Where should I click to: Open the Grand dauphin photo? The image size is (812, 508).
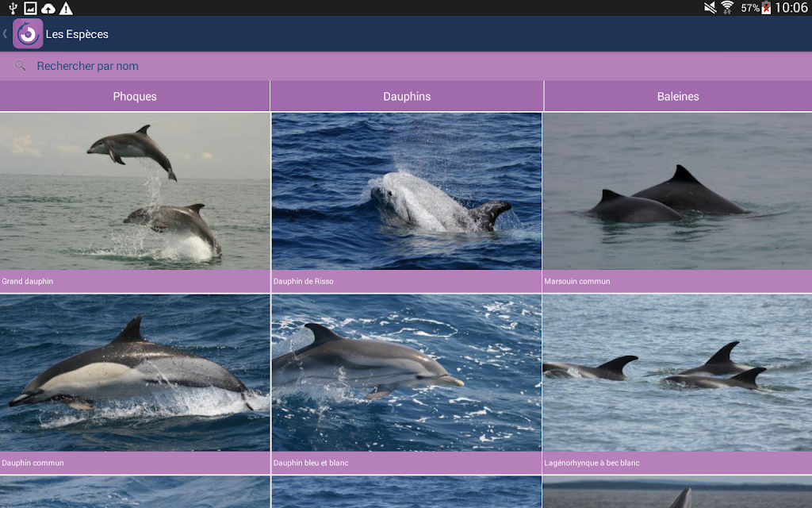click(135, 191)
